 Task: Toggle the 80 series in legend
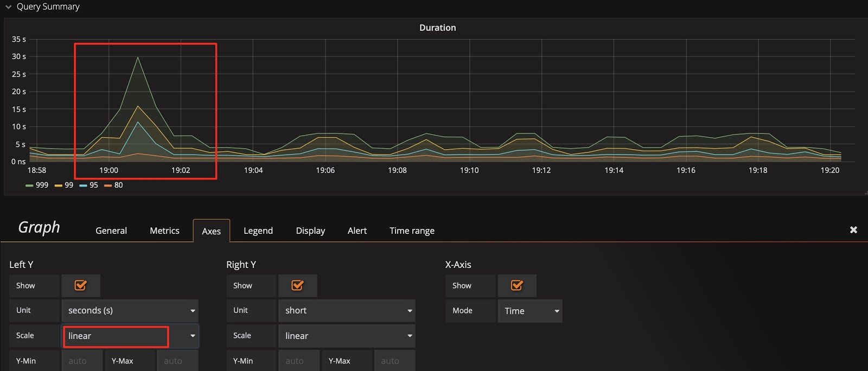114,185
